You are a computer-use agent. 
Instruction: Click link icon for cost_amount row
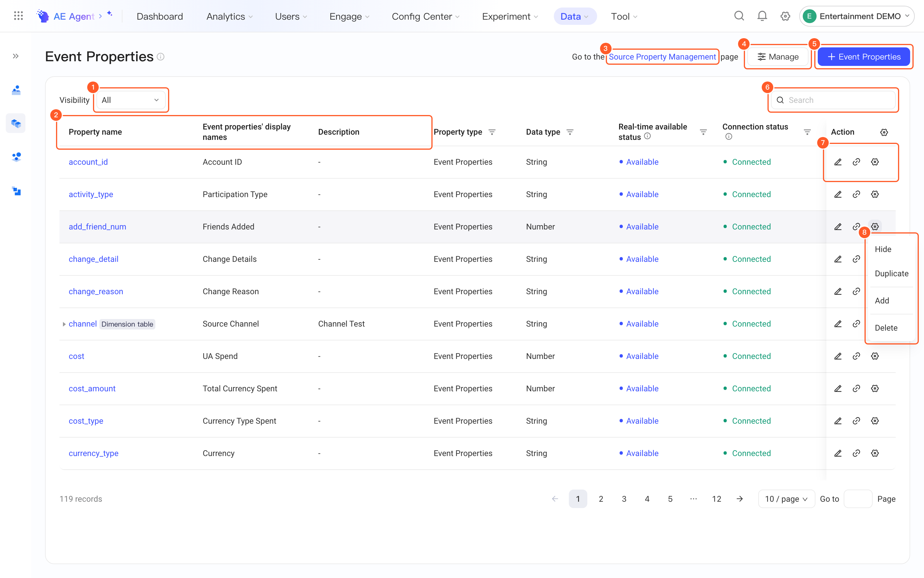[x=856, y=388]
